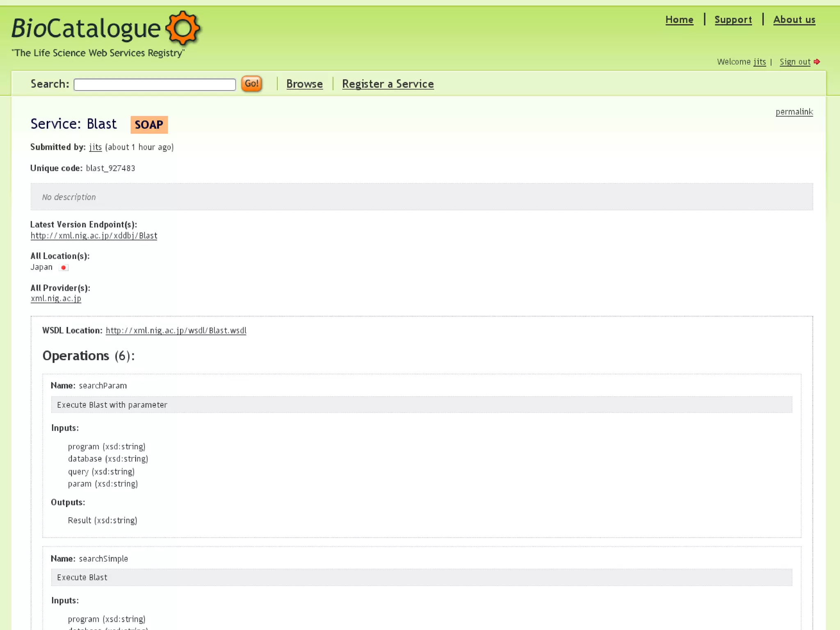Click the red sign out arrow icon
The image size is (840, 630).
[817, 62]
